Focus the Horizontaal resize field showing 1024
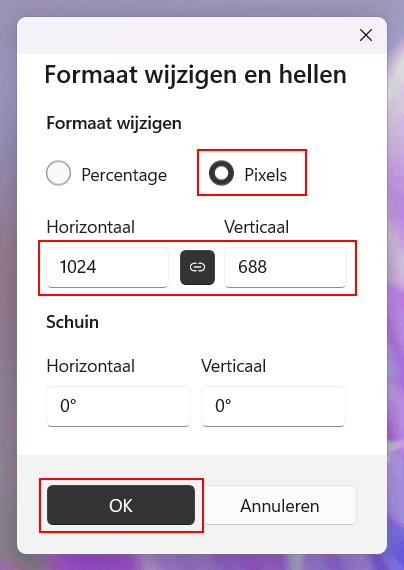Screen dimensions: 404x570 (108, 268)
